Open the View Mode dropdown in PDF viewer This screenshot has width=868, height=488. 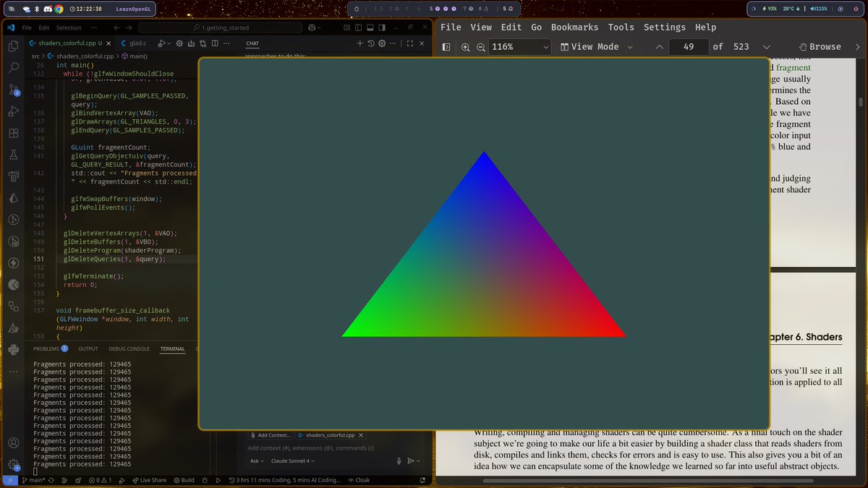(x=597, y=46)
